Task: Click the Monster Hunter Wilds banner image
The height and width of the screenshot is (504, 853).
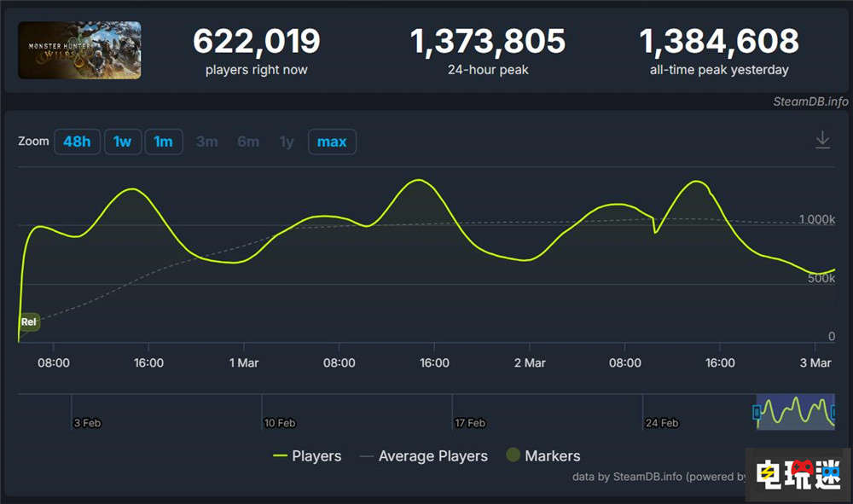Action: coord(79,49)
